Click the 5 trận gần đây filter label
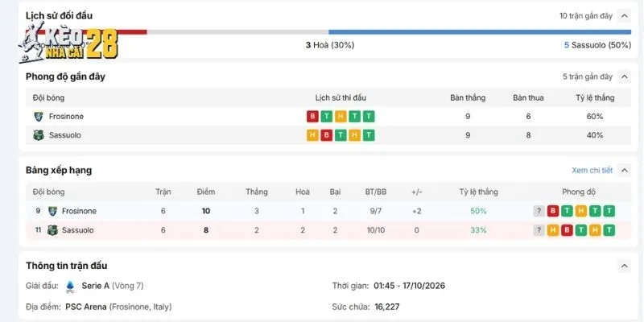The height and width of the screenshot is (322, 644). click(x=588, y=76)
